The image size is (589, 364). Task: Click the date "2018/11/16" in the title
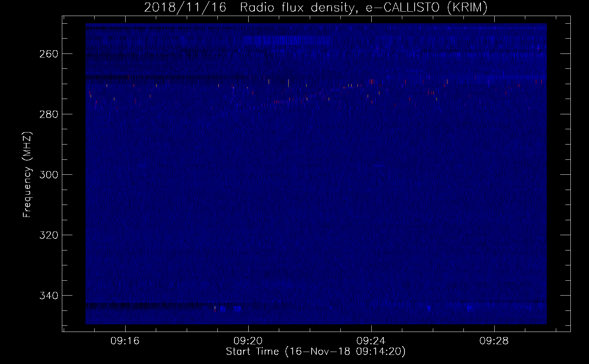185,8
